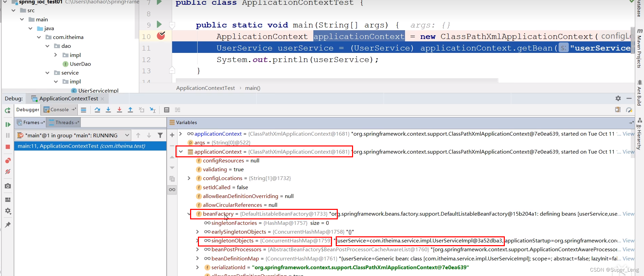Click the frames filter funnel icon

click(160, 135)
